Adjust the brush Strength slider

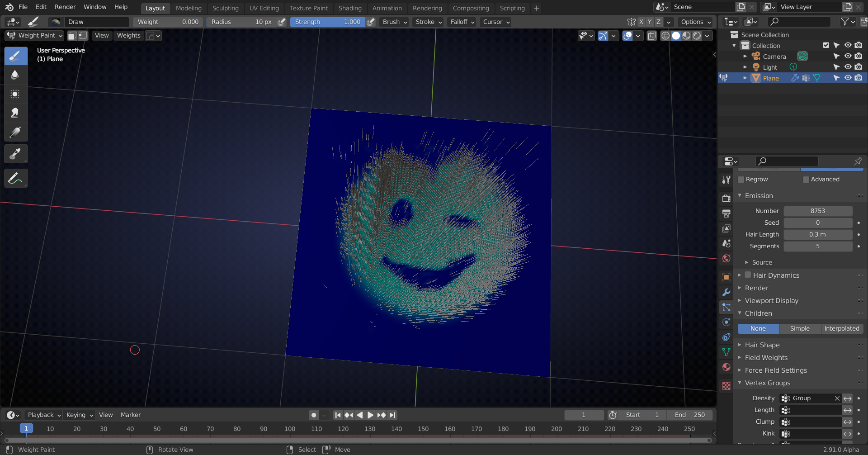(x=327, y=22)
